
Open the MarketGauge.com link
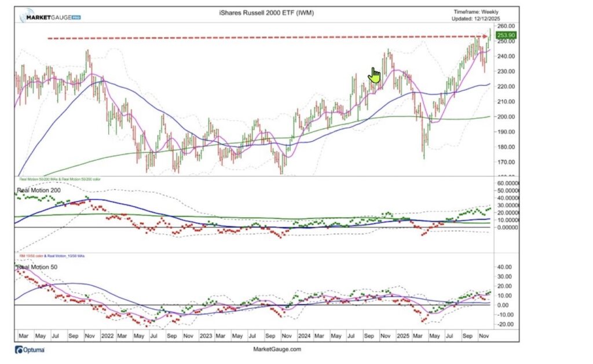[x=279, y=350]
